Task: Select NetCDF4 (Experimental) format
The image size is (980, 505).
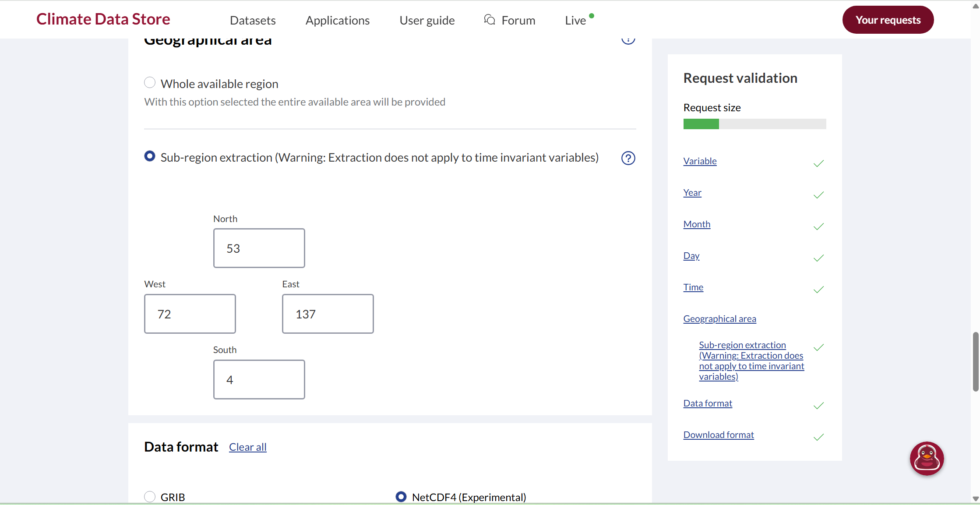Action: (401, 497)
